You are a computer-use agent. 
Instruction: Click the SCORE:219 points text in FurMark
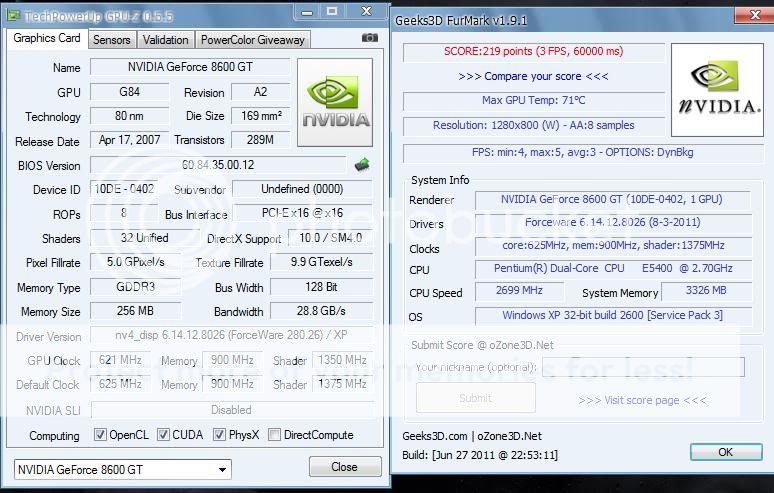coord(533,51)
